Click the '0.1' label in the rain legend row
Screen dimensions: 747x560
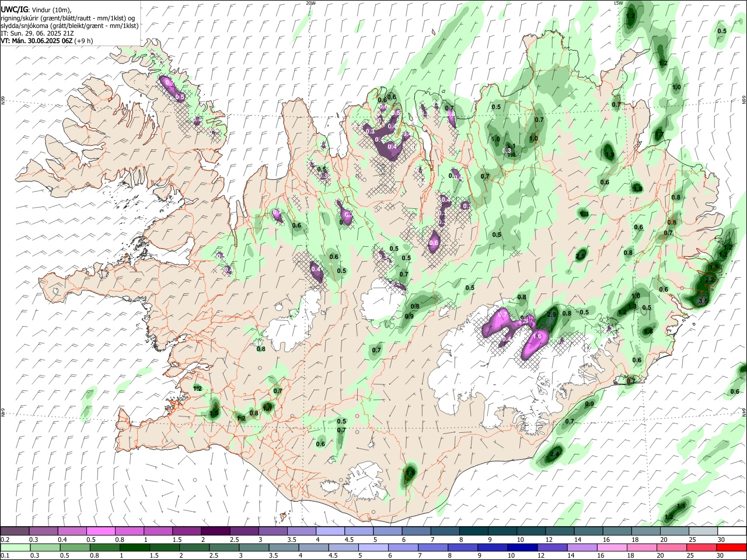5,556
